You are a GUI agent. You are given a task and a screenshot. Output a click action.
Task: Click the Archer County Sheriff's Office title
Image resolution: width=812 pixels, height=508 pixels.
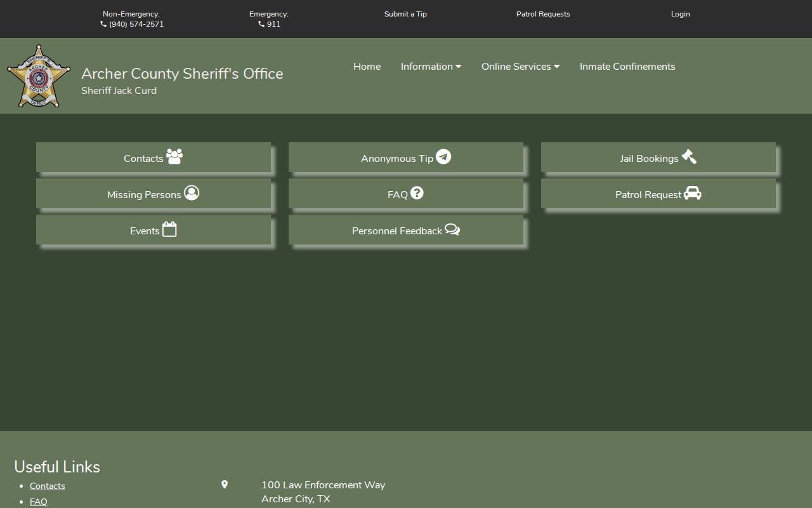click(182, 74)
